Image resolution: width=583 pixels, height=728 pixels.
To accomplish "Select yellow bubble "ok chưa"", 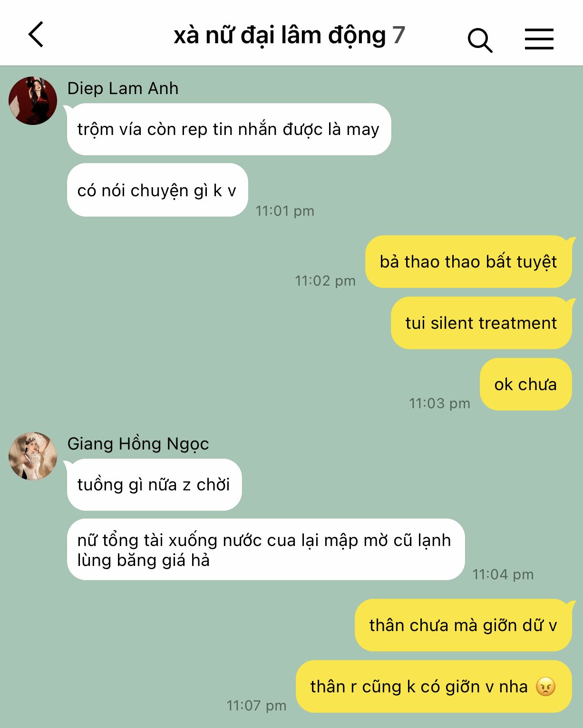I will [x=525, y=384].
